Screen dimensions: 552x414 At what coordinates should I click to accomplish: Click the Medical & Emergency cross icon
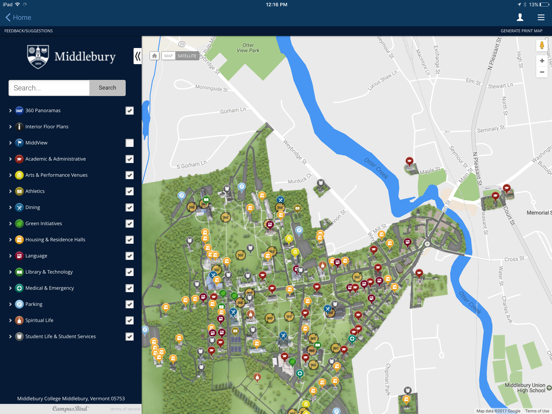pos(19,288)
